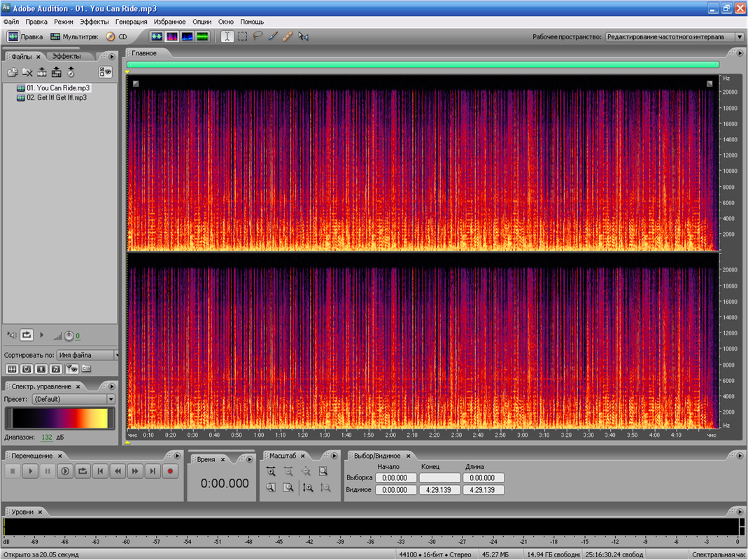Click Go To End transport button

(153, 471)
